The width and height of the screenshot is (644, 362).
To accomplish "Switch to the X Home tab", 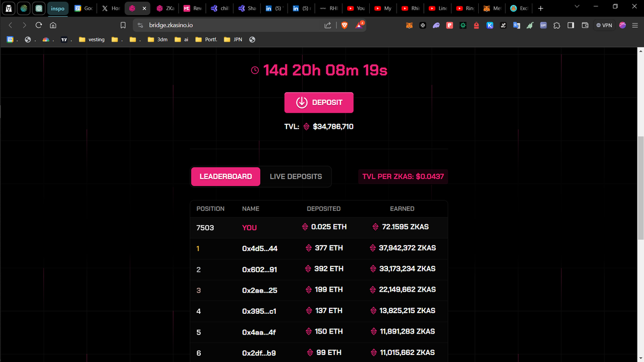I will coord(111,9).
